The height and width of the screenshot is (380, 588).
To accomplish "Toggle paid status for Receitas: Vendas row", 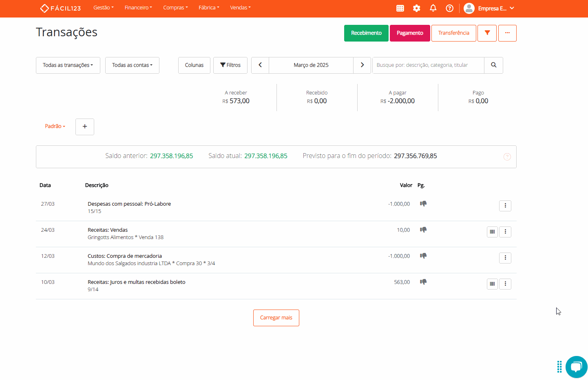I will [x=423, y=230].
